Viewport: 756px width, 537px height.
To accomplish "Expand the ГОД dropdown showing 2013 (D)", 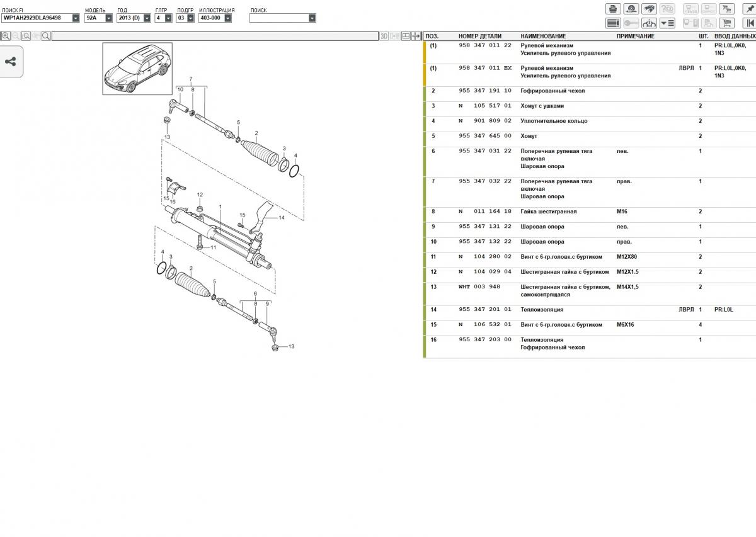I will 134,18.
